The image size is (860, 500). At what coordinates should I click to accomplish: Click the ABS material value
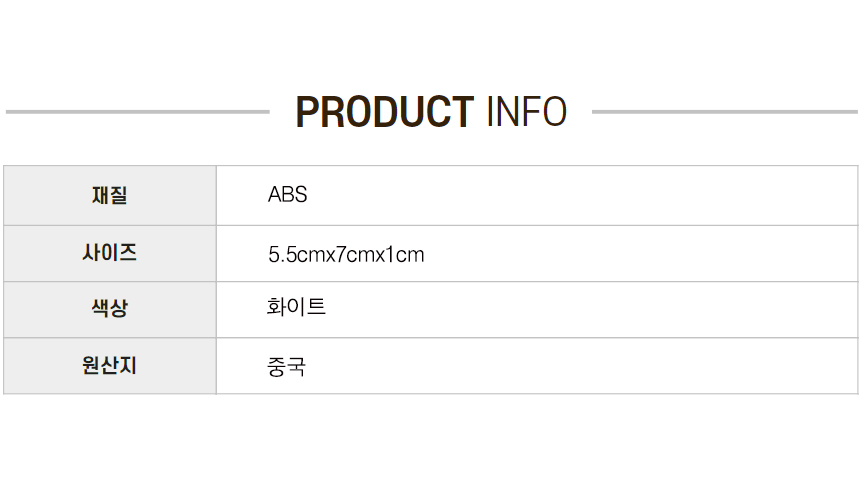tap(287, 195)
